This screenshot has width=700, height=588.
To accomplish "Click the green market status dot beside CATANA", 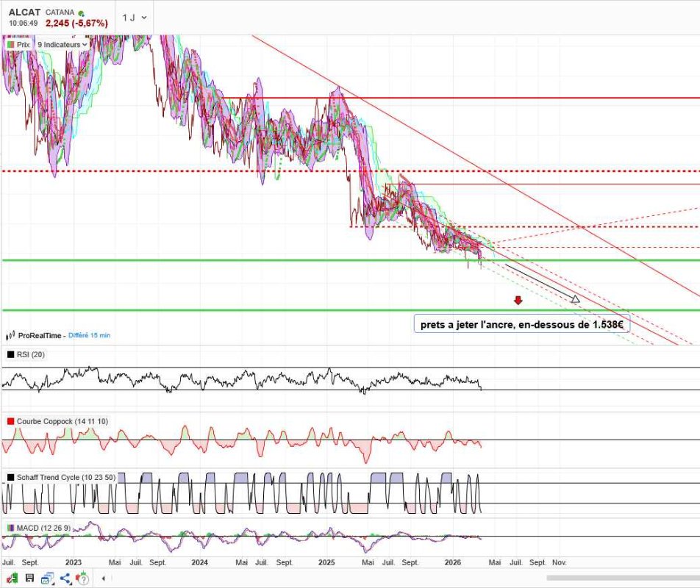I will pyautogui.click(x=81, y=13).
